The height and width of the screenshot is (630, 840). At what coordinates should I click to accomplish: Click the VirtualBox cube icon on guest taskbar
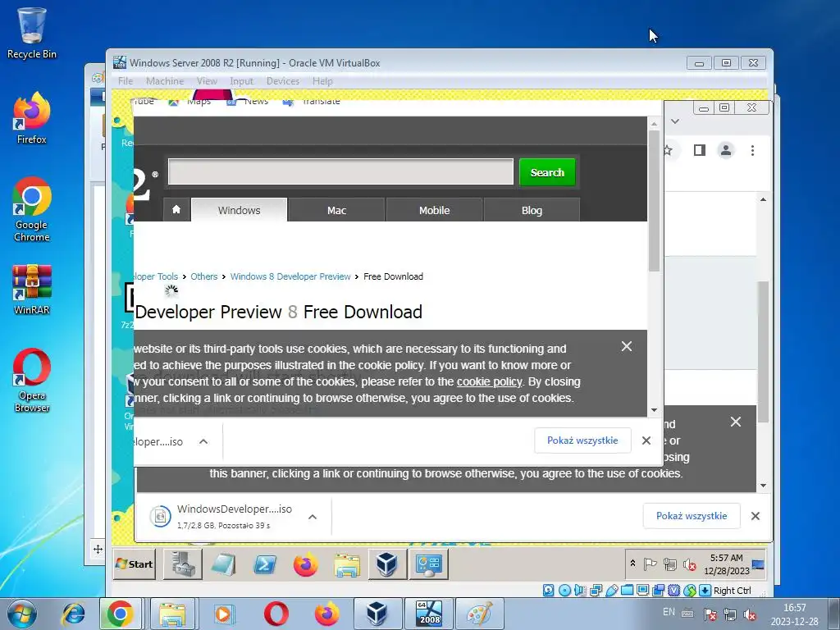pyautogui.click(x=387, y=564)
